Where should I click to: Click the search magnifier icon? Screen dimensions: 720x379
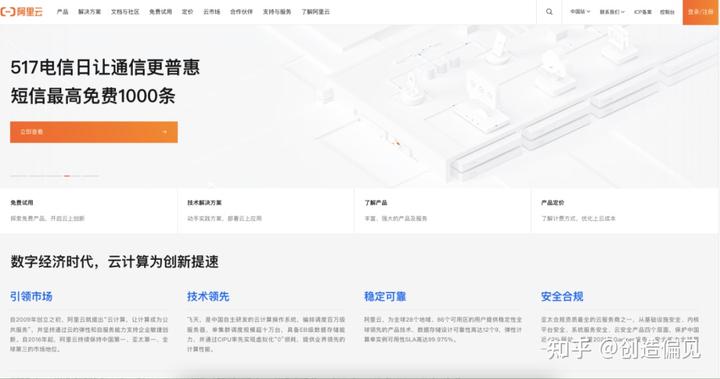pyautogui.click(x=549, y=12)
